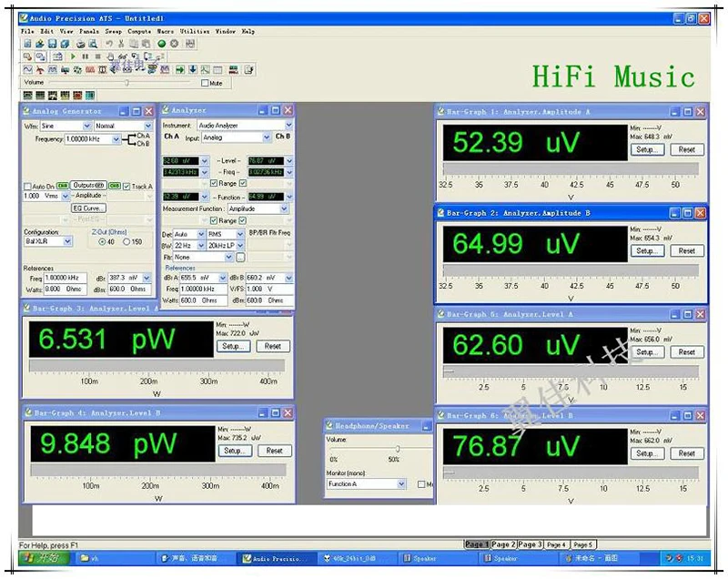728x579 pixels.
Task: Click the Print toolbar icon
Action: pos(81,44)
